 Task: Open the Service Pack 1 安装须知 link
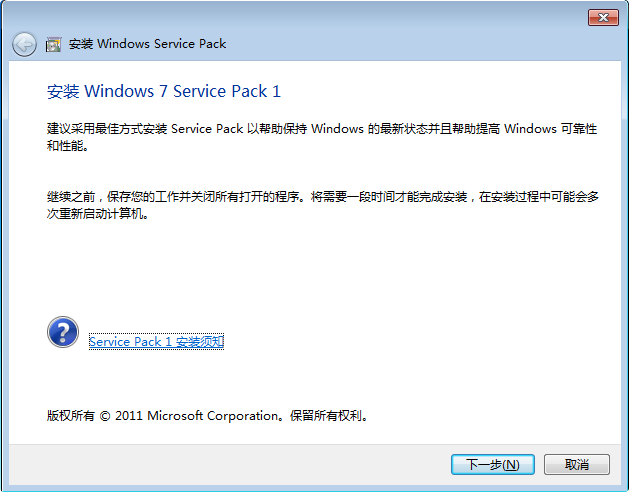tap(156, 342)
